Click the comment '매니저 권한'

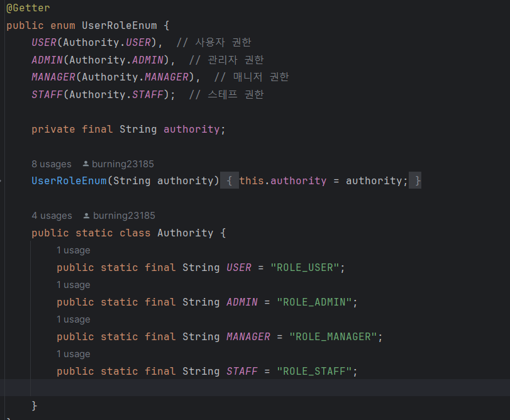click(x=261, y=77)
